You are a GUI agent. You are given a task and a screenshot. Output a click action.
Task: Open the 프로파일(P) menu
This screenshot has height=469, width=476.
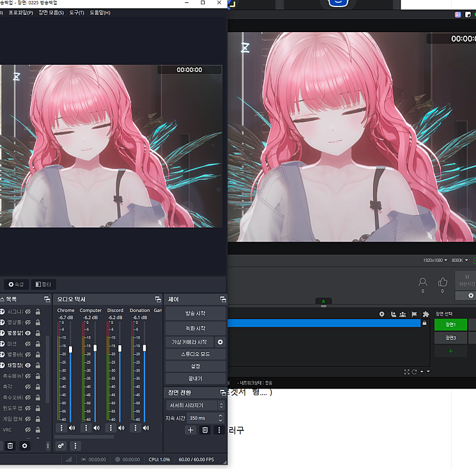[x=21, y=12]
